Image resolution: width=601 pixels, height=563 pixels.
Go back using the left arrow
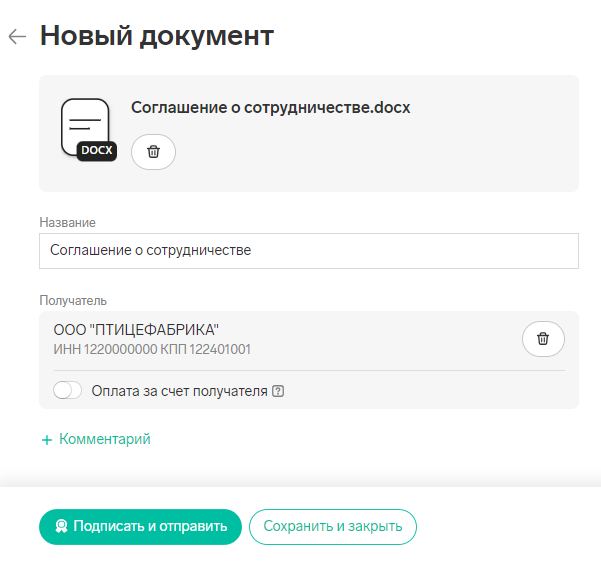point(17,37)
